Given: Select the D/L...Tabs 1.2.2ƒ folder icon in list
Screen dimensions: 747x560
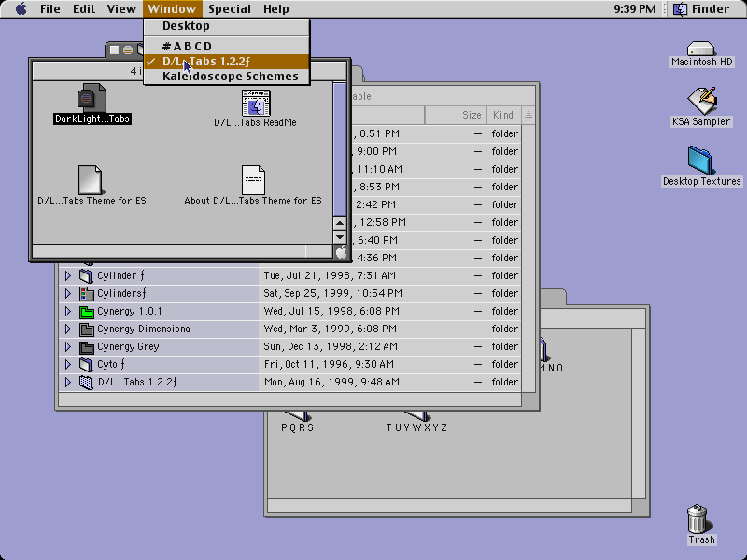Looking at the screenshot, I should 86,383.
